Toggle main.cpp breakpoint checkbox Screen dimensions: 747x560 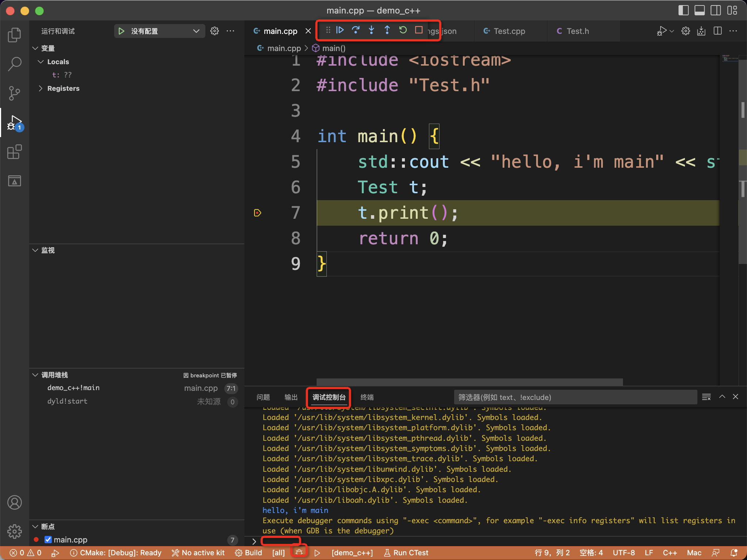[48, 539]
